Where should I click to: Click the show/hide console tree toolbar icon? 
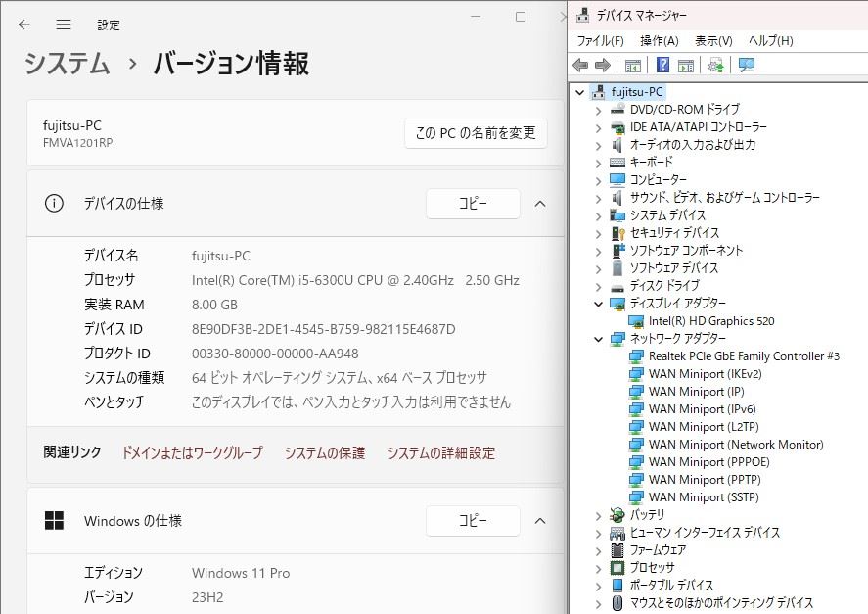coord(633,66)
